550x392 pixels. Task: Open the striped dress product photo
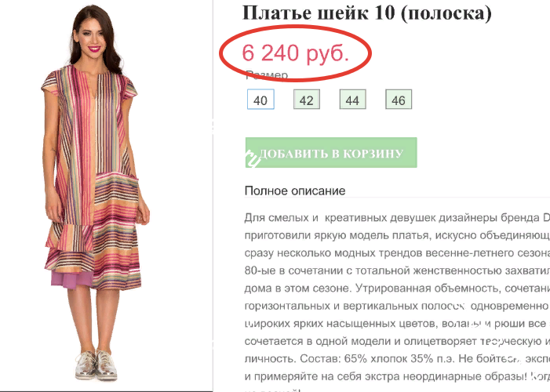coord(97,193)
